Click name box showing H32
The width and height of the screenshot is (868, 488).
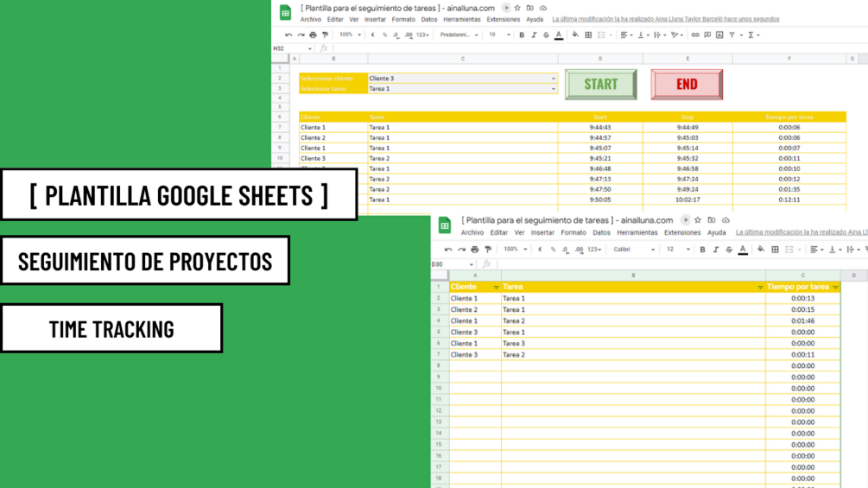pos(292,48)
